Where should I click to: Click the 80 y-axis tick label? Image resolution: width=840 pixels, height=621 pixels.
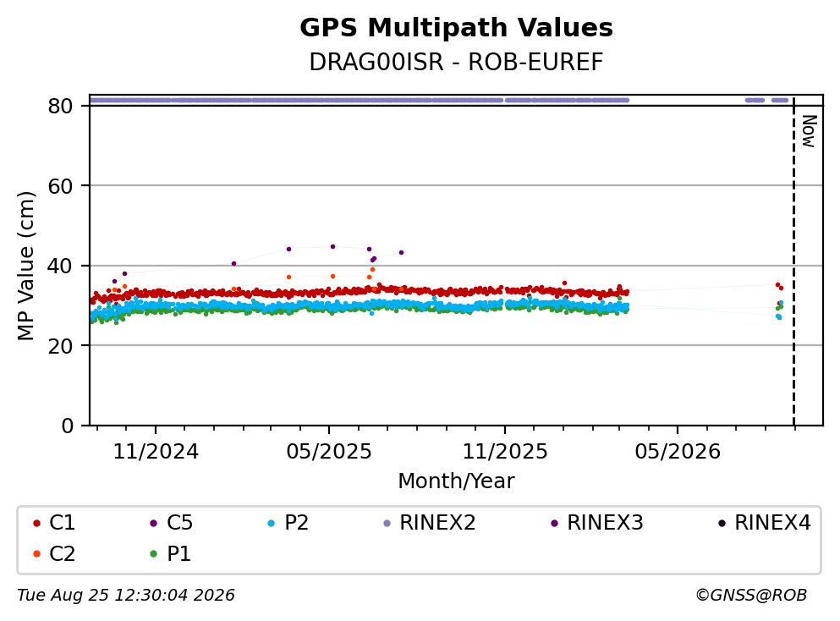click(x=60, y=106)
